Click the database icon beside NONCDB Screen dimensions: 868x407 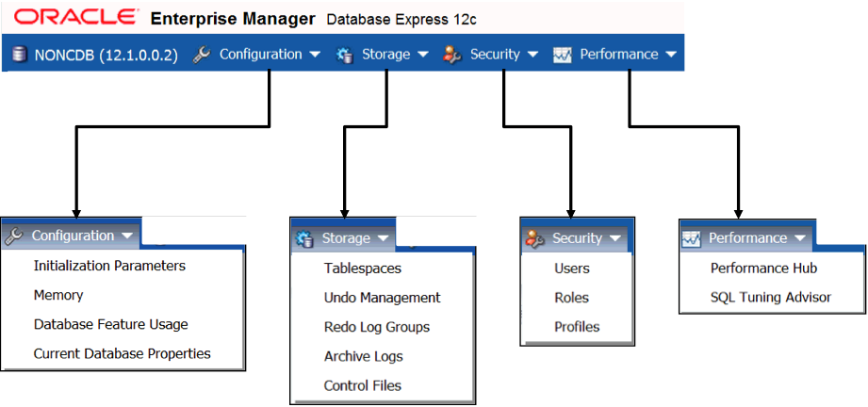coord(20,55)
